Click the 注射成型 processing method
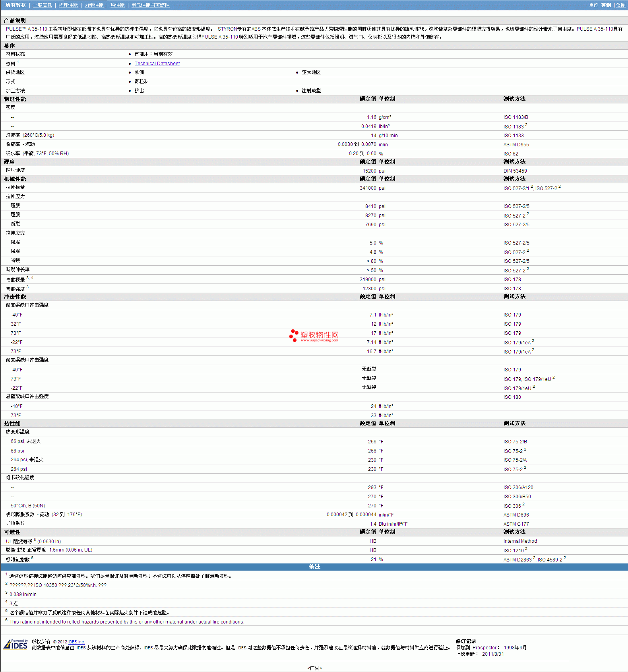 tap(311, 91)
